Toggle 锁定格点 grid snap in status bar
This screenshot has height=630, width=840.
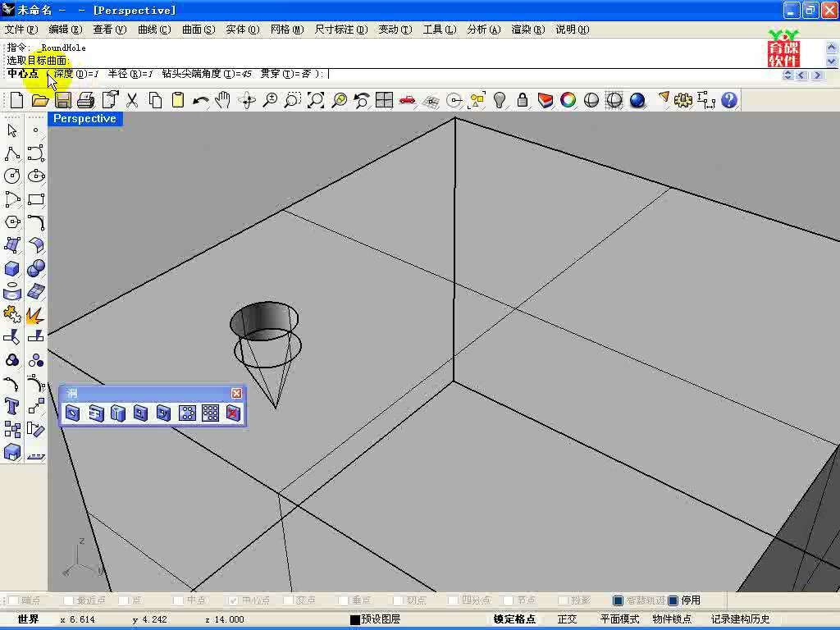514,619
